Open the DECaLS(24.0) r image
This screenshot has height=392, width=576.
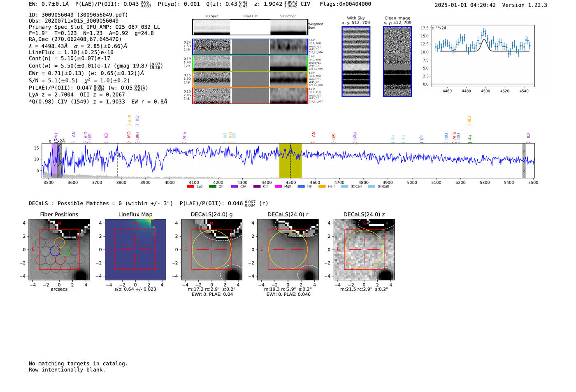[288, 250]
